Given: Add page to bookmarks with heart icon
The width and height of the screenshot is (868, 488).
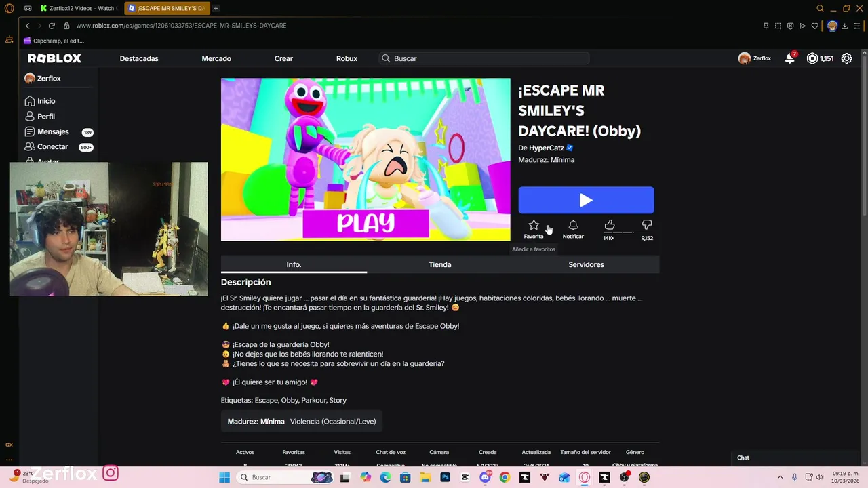Looking at the screenshot, I should pyautogui.click(x=814, y=26).
